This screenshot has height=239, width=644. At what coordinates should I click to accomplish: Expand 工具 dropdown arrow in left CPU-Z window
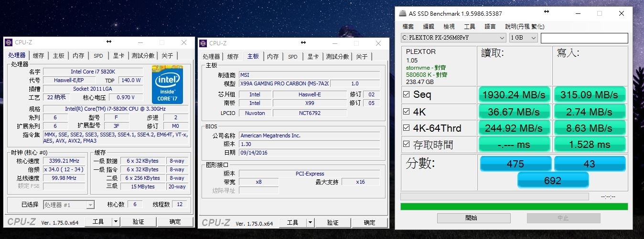(116, 222)
